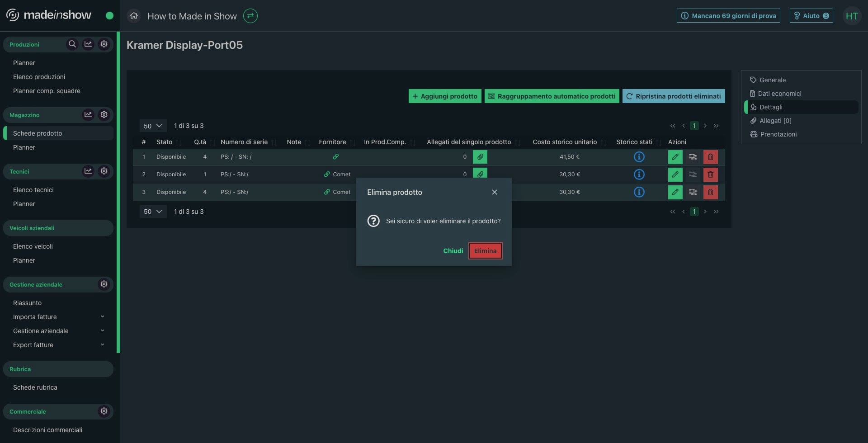Viewport: 868px width, 443px height.
Task: Click the attachment button in row 1
Action: [x=480, y=157]
